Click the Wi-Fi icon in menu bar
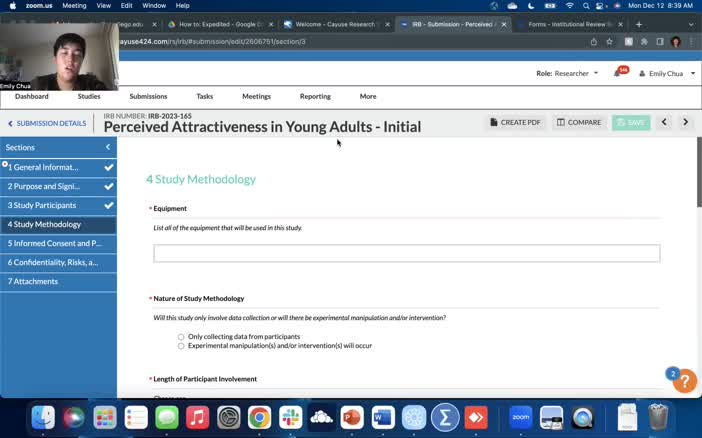 [569, 6]
